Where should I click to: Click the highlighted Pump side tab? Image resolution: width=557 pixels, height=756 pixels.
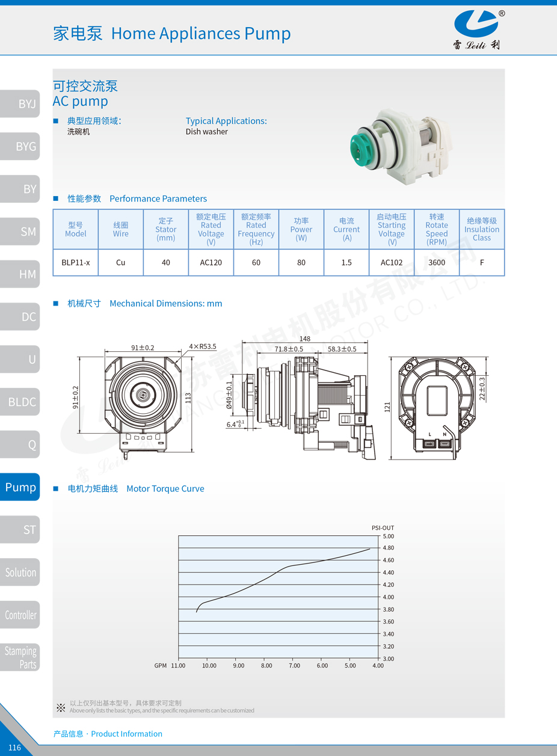[x=20, y=487]
